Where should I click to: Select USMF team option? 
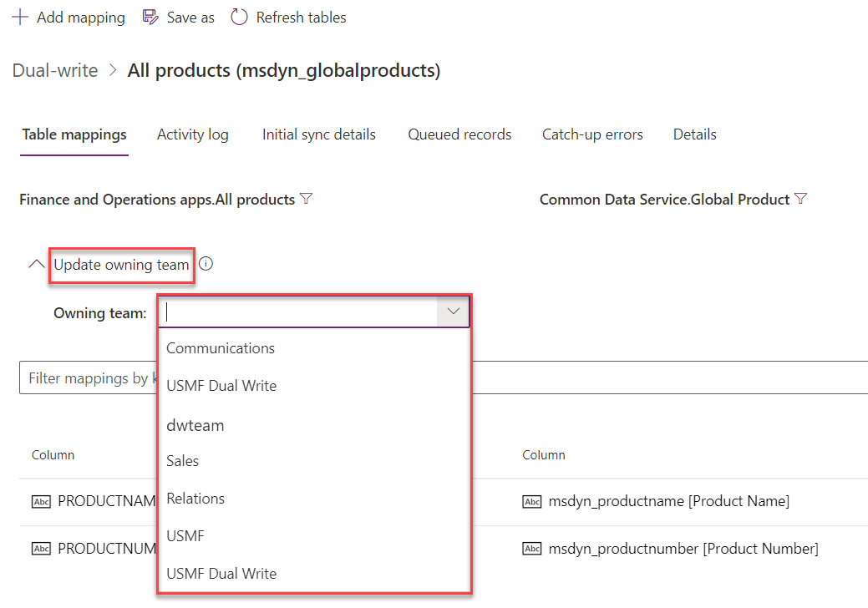tap(314, 536)
